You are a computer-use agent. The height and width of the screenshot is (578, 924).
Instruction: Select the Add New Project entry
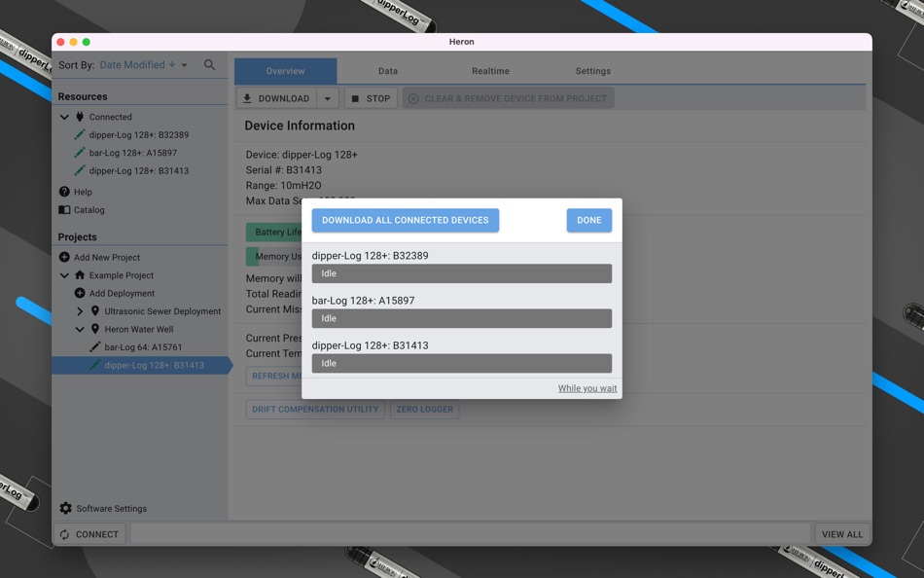pyautogui.click(x=107, y=257)
